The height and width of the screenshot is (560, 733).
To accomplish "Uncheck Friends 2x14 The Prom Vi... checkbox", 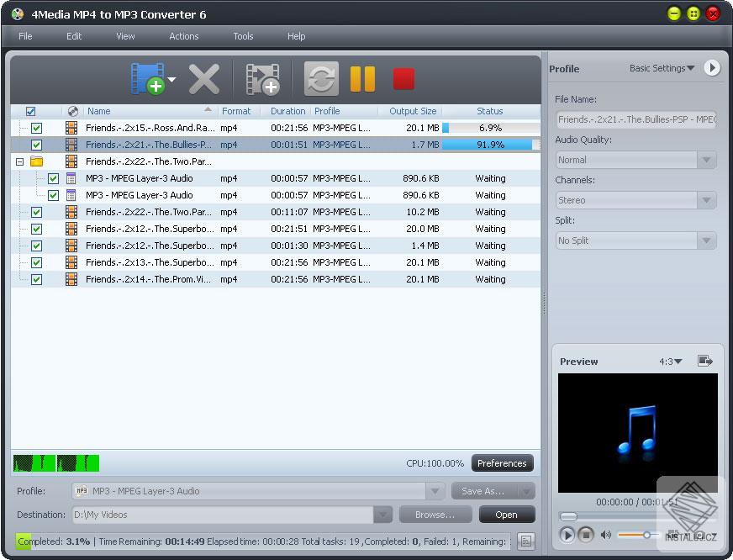I will pyautogui.click(x=36, y=279).
